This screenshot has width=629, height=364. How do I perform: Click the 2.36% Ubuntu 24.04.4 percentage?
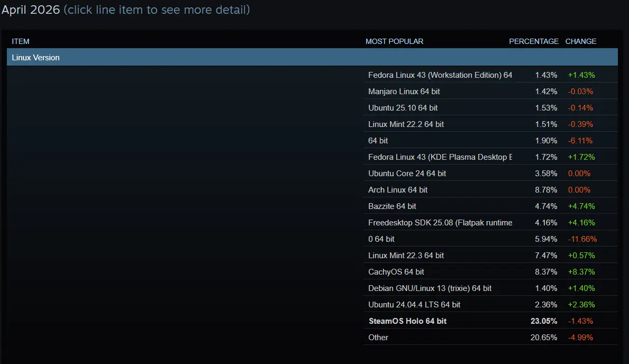(546, 305)
